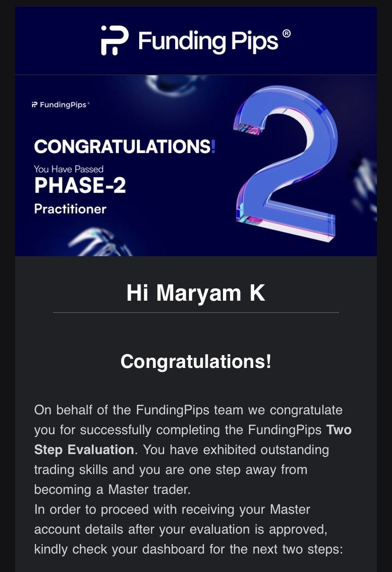The image size is (392, 572).
Task: Click the CONGRATULATIONS! banner headline
Action: (x=125, y=146)
